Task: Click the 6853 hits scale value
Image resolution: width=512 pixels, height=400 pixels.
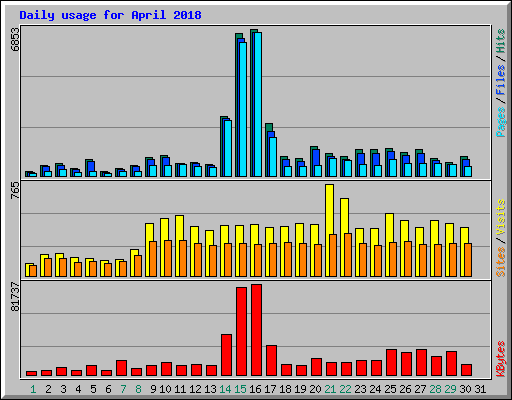Action: coord(15,39)
